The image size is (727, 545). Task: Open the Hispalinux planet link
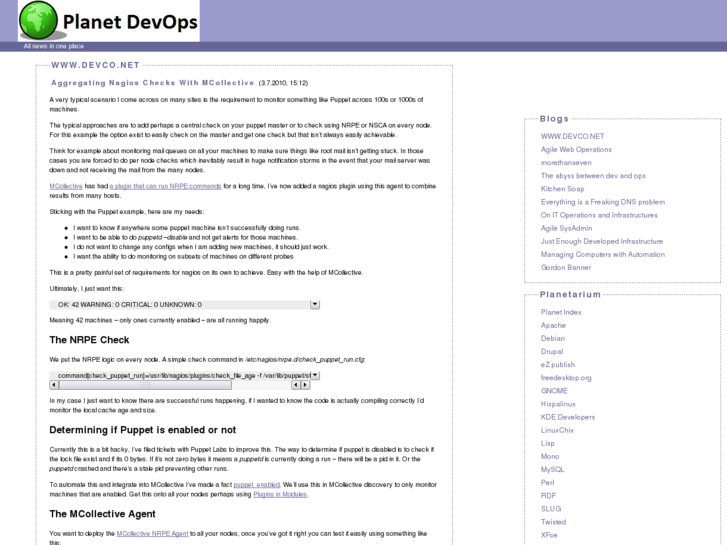(x=558, y=404)
